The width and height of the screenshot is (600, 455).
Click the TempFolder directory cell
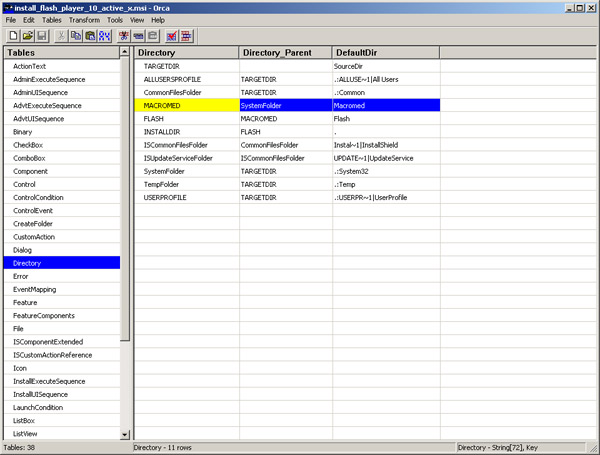coord(187,184)
